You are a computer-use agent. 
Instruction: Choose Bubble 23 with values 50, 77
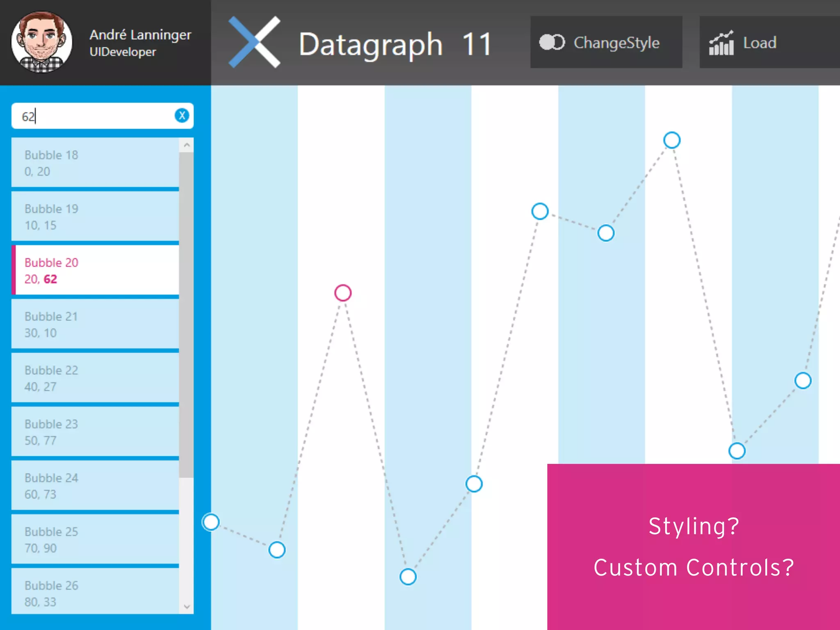(95, 431)
